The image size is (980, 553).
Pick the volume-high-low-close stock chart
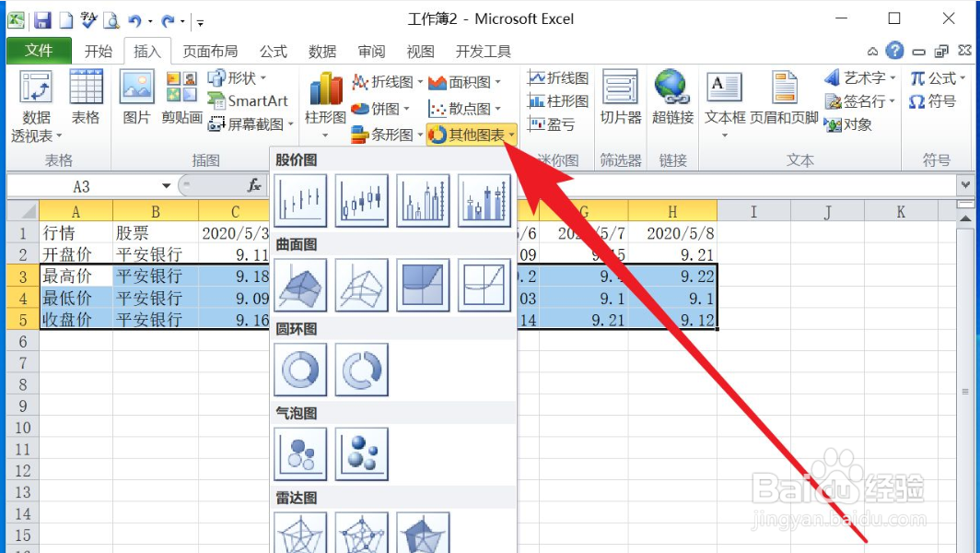point(423,200)
